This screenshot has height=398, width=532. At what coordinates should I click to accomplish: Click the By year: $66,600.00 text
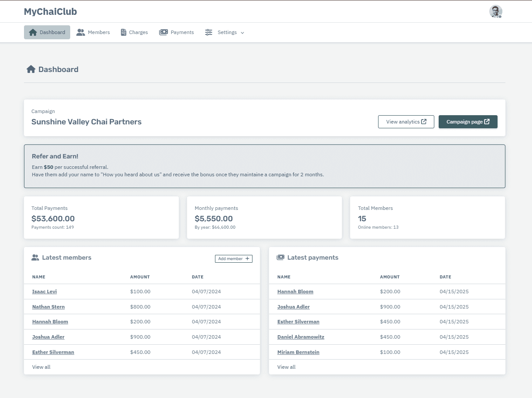[x=215, y=227]
